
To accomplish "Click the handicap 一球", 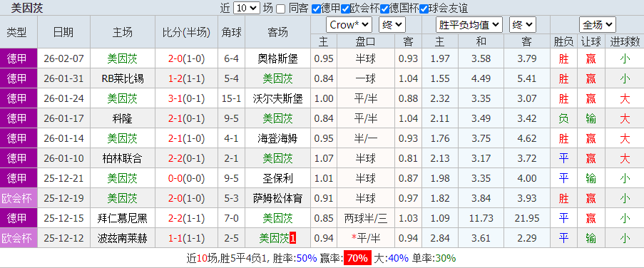I will [x=366, y=79].
